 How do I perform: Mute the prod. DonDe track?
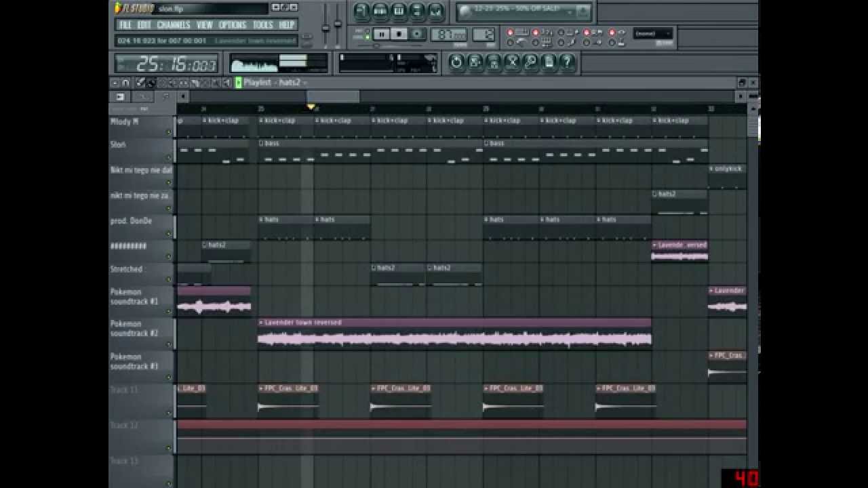pyautogui.click(x=169, y=234)
